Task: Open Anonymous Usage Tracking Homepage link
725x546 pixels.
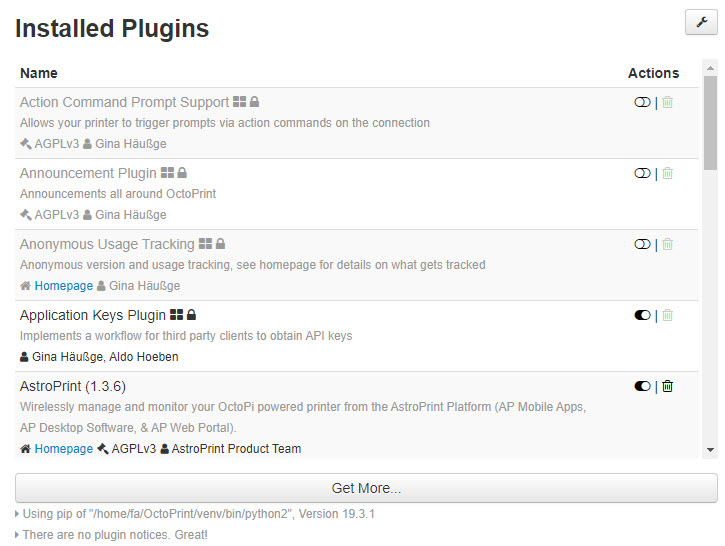Action: [63, 286]
